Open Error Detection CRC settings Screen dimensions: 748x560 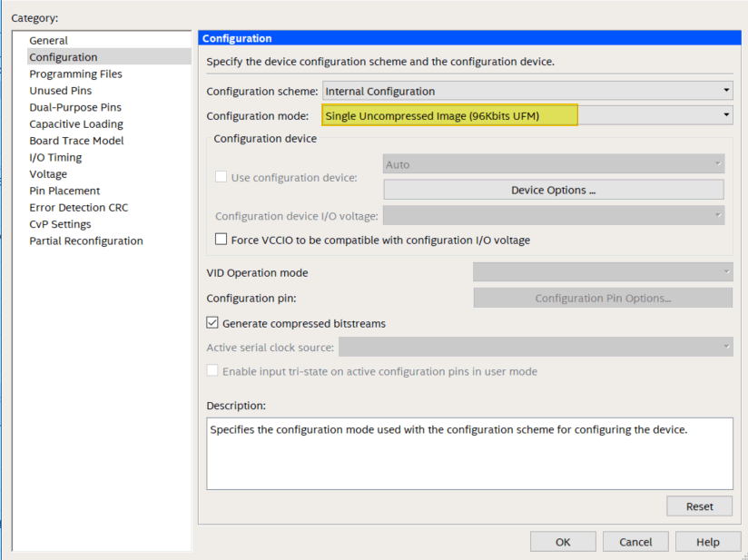point(79,208)
